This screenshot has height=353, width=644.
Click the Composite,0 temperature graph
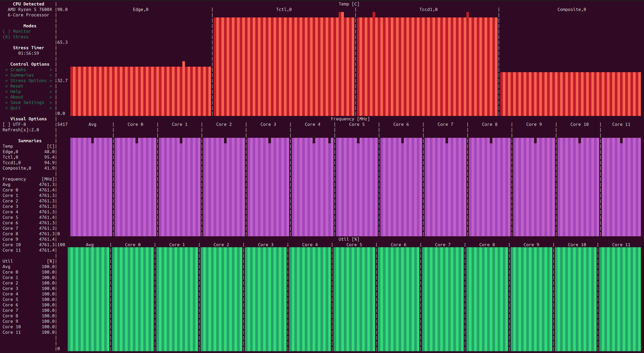pyautogui.click(x=570, y=94)
